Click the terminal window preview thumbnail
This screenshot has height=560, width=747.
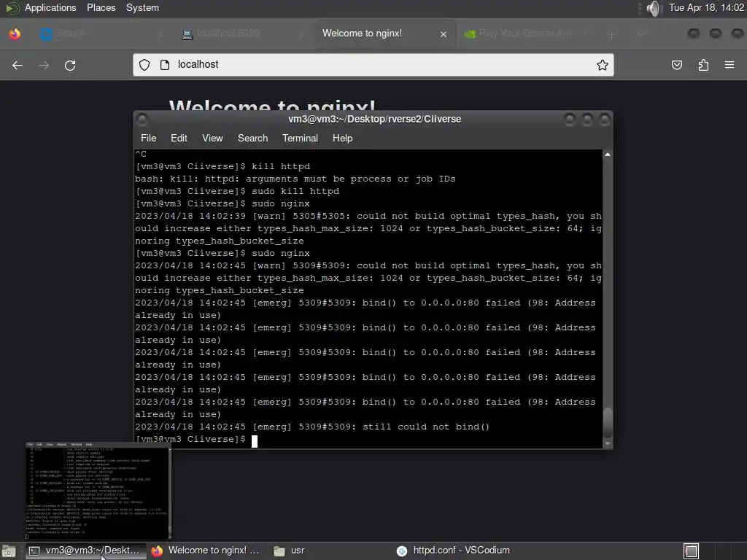(97, 491)
